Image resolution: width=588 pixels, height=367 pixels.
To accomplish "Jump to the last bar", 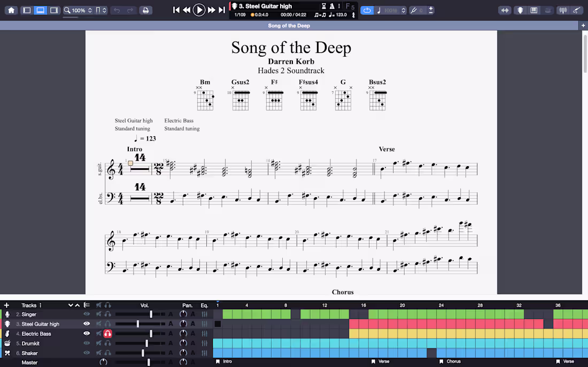I will point(222,10).
